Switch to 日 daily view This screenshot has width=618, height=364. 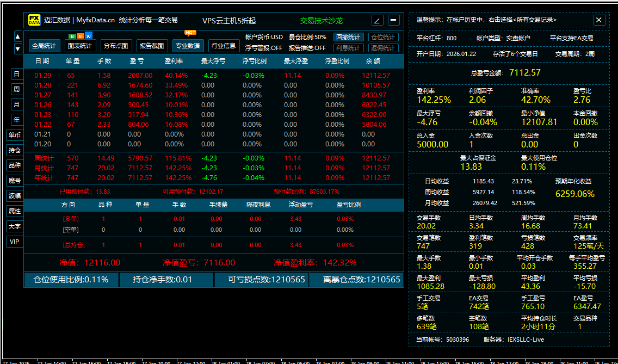[16, 74]
